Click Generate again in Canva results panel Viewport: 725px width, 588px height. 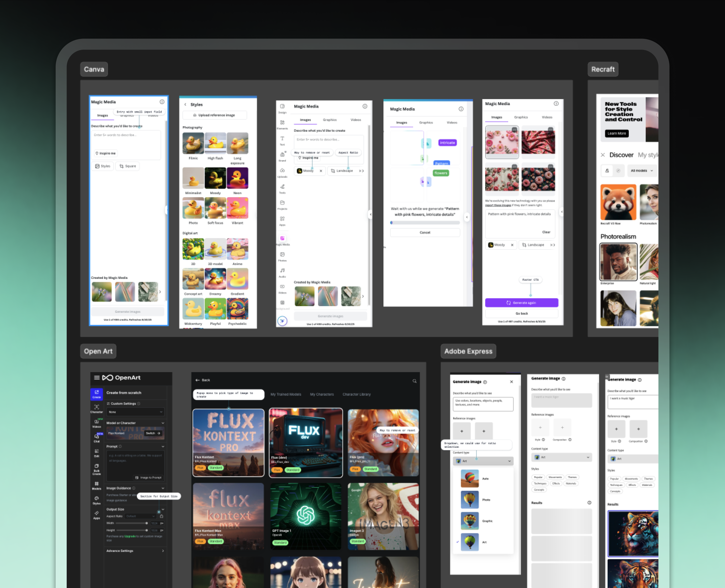521,303
